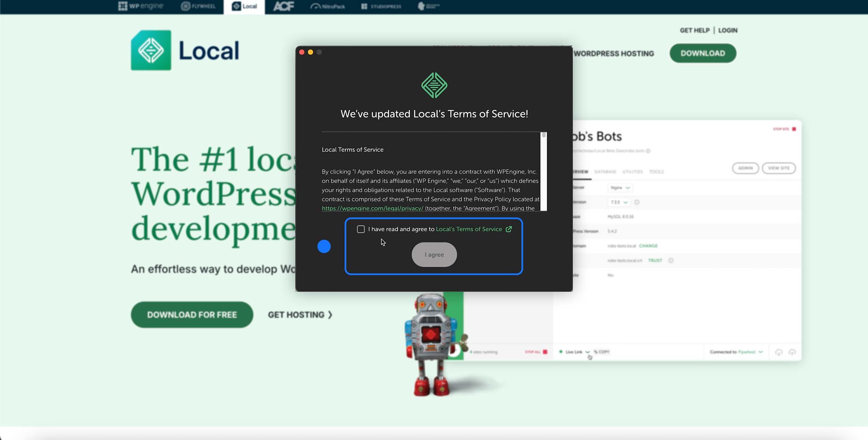The image size is (868, 440).
Task: Click the green Download button in header
Action: coord(703,53)
